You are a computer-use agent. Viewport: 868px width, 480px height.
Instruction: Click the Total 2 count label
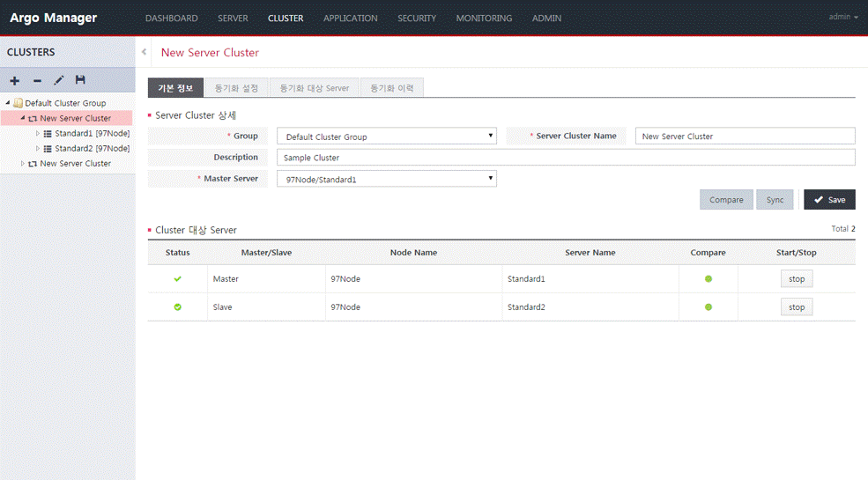pyautogui.click(x=843, y=228)
